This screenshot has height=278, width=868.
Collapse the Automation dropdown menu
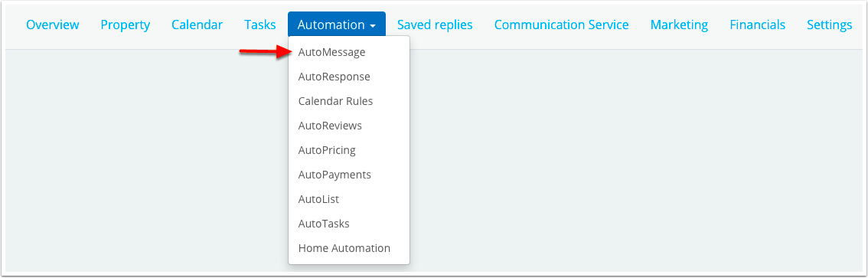tap(337, 25)
